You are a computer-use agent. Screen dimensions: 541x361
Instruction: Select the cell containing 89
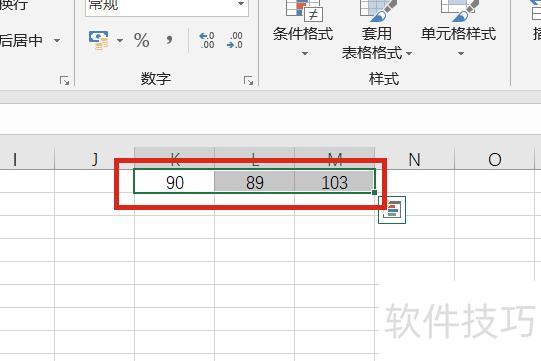tap(255, 182)
